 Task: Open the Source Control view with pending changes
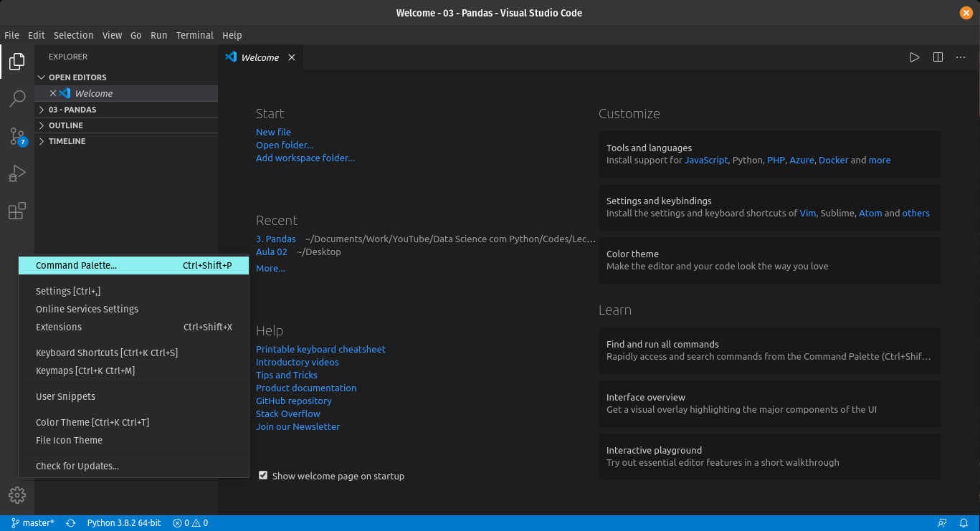click(x=16, y=136)
